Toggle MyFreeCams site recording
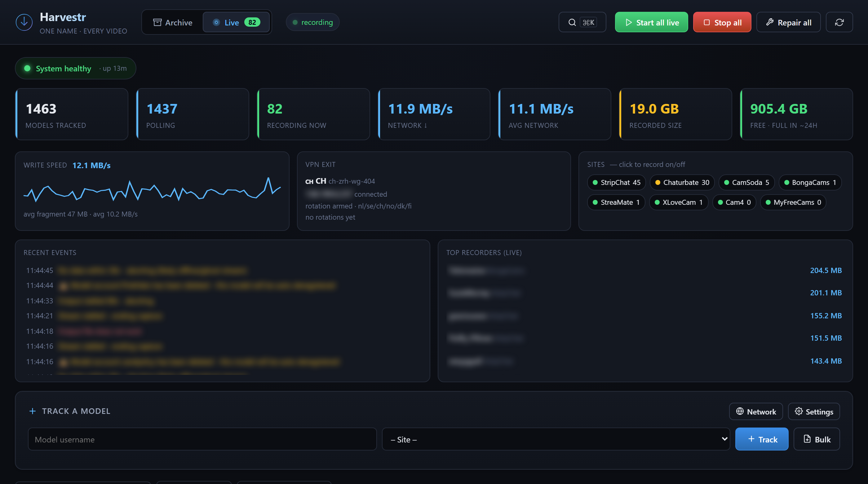The height and width of the screenshot is (484, 868). [793, 202]
